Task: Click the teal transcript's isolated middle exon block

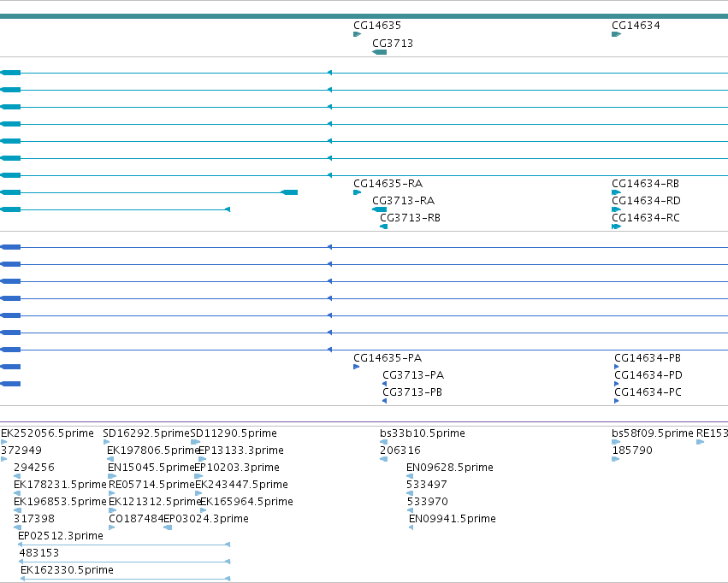Action: pyautogui.click(x=290, y=192)
